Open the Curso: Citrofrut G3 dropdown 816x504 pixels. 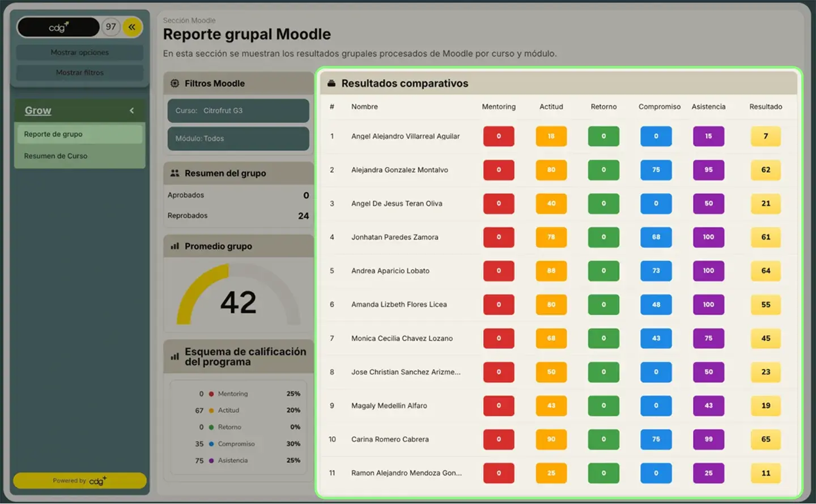239,110
